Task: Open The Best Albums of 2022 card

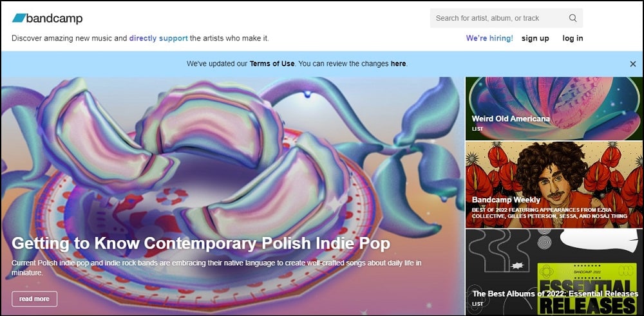Action: click(x=554, y=272)
